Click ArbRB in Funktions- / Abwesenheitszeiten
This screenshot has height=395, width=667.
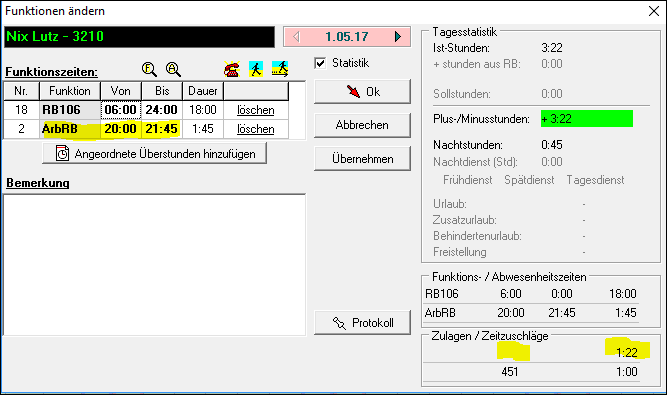(x=440, y=313)
